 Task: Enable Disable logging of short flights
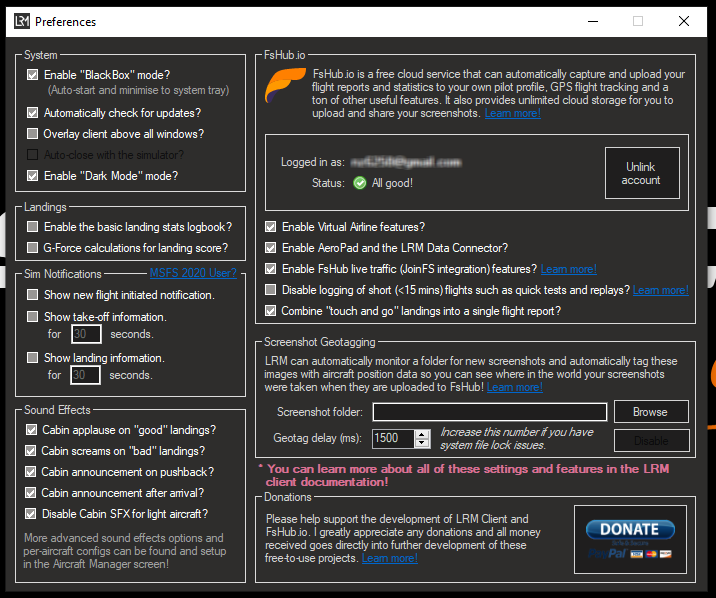[271, 289]
